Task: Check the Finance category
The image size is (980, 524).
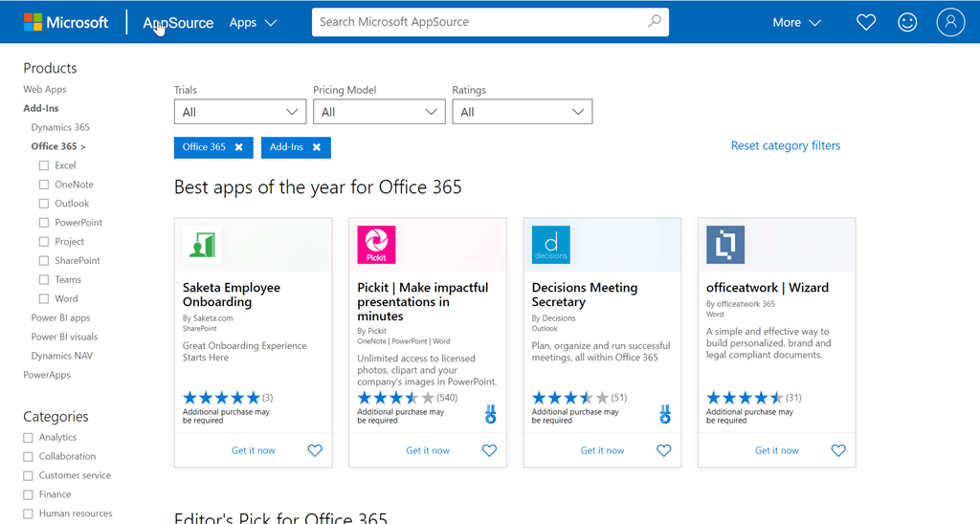Action: [28, 495]
